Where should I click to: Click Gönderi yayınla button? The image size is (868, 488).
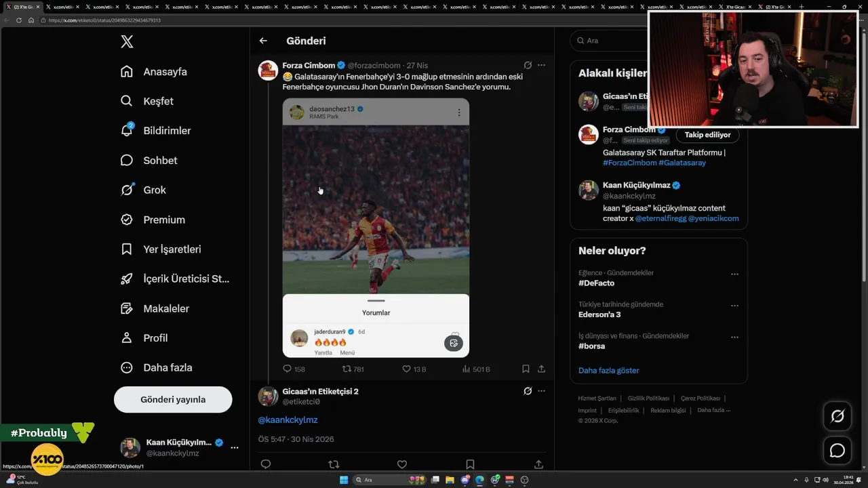(x=173, y=399)
